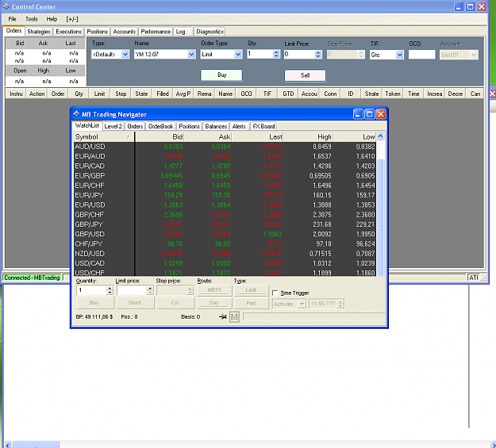Open the OrderBook tab
The height and width of the screenshot is (448, 496).
[x=160, y=126]
